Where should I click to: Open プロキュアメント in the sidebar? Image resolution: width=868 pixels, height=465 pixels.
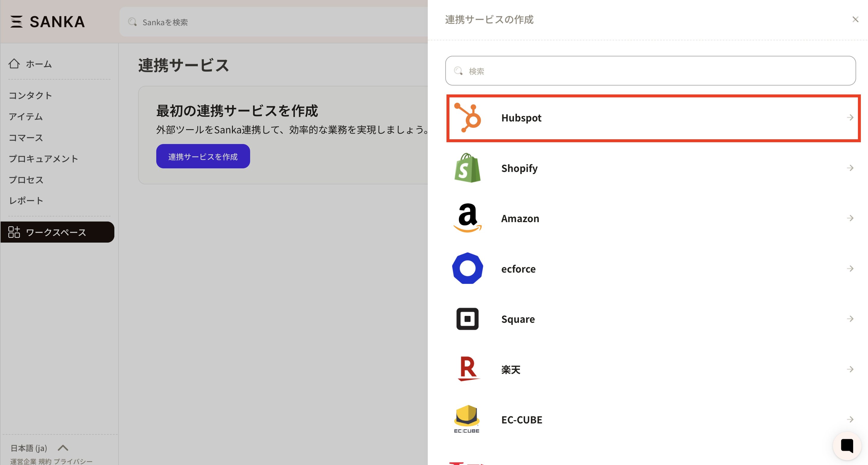tap(43, 159)
